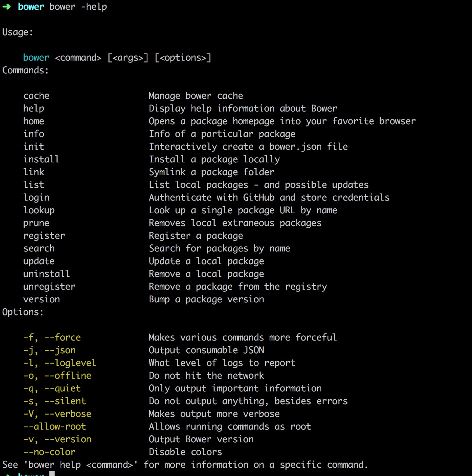The image size is (472, 476).
Task: Select 'Only output important information'
Action: coord(235,388)
